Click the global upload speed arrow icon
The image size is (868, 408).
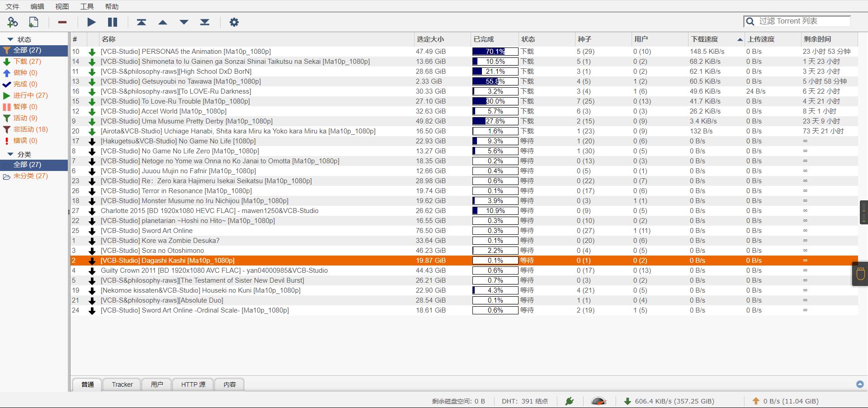click(x=756, y=401)
